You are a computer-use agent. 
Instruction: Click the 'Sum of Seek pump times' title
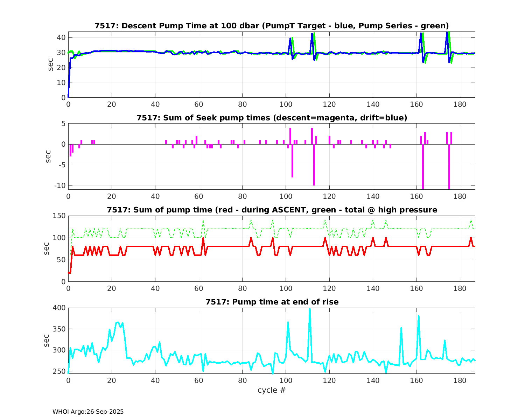pyautogui.click(x=272, y=118)
